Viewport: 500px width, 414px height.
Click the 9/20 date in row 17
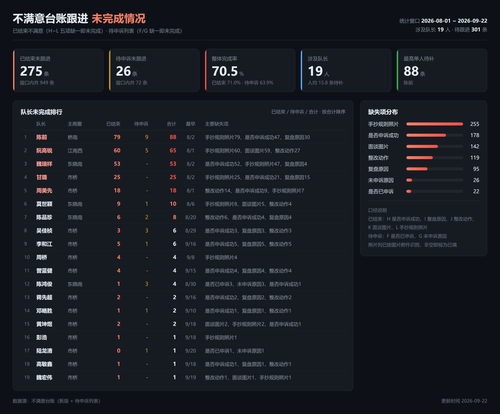(x=191, y=351)
